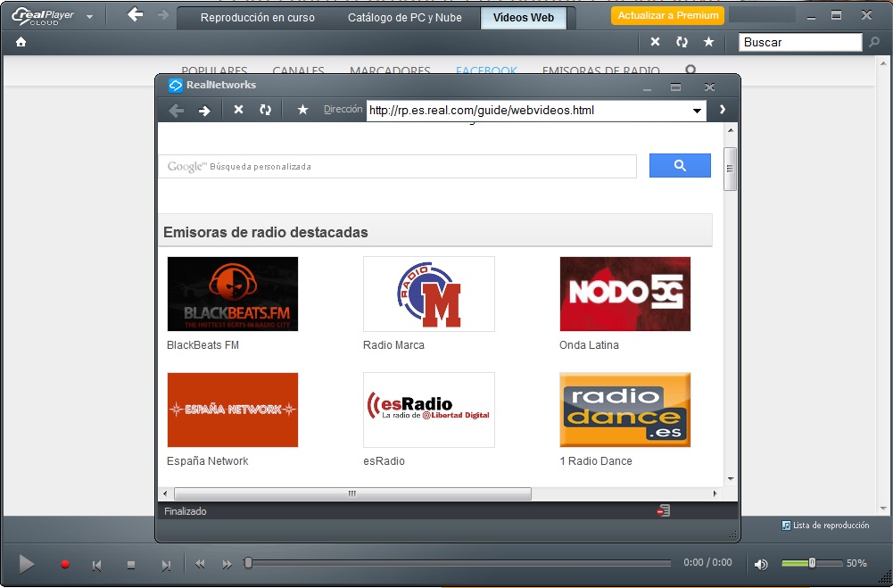
Task: Stop page loading in the main RealPlayer toolbar
Action: [x=655, y=42]
